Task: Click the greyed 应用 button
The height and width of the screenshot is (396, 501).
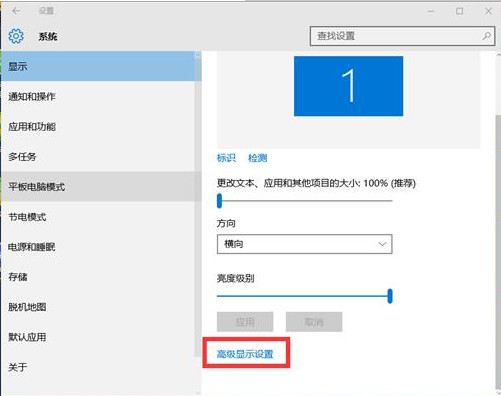Action: 245,322
